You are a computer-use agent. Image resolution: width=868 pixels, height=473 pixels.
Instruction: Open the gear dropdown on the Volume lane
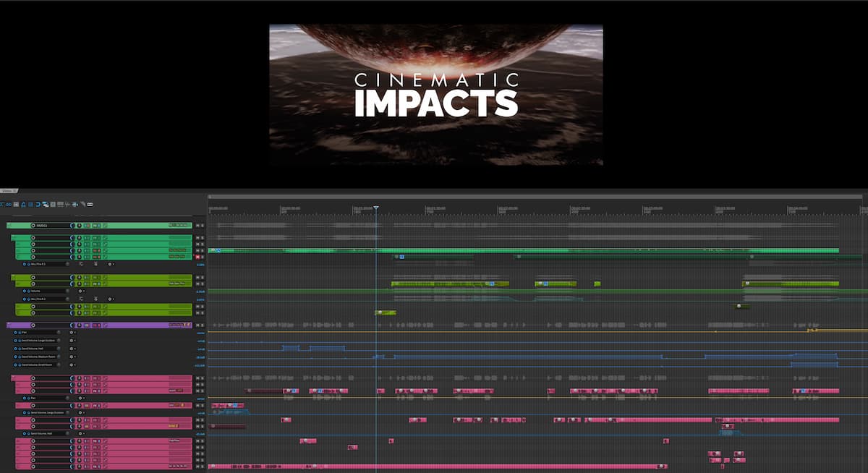click(81, 291)
